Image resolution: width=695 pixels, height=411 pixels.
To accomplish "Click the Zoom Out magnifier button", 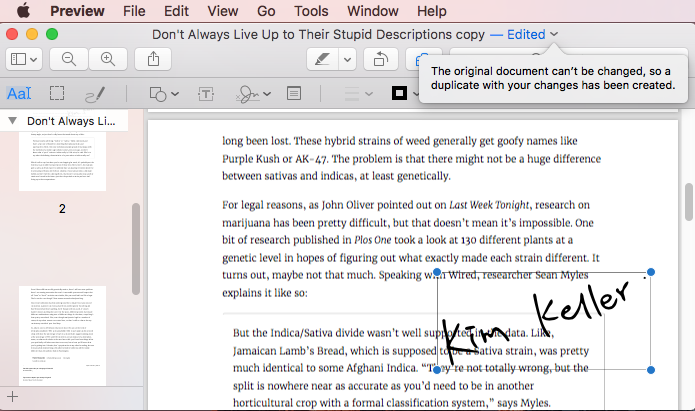I will [x=69, y=60].
